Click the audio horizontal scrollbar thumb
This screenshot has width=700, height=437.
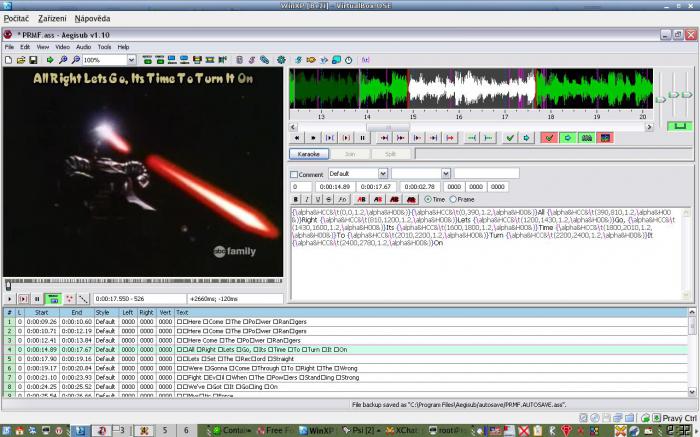tap(388, 127)
